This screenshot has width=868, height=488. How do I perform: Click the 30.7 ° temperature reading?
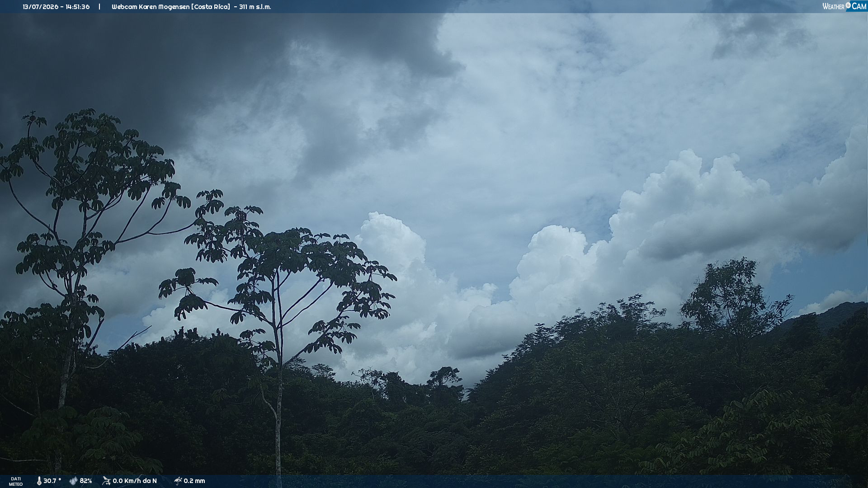click(x=52, y=481)
